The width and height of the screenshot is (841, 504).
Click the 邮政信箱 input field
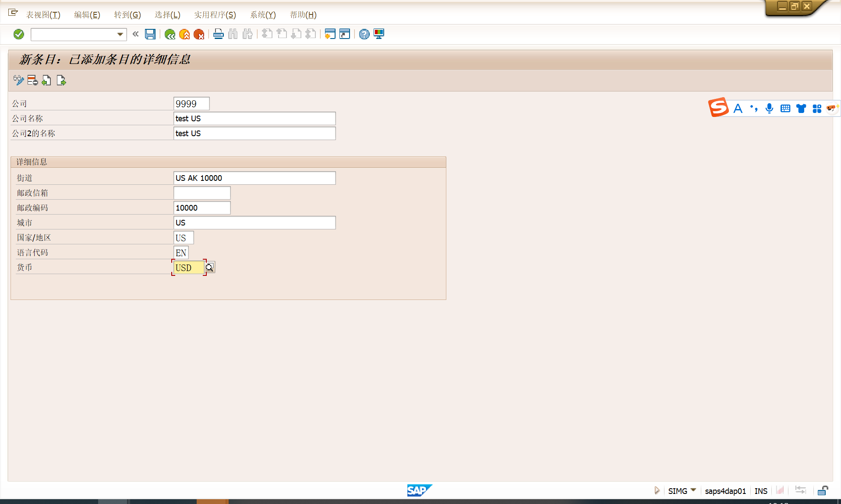pyautogui.click(x=202, y=193)
